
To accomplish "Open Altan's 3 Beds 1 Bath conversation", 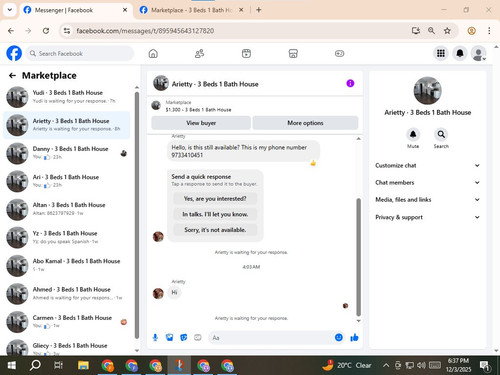I will click(67, 209).
